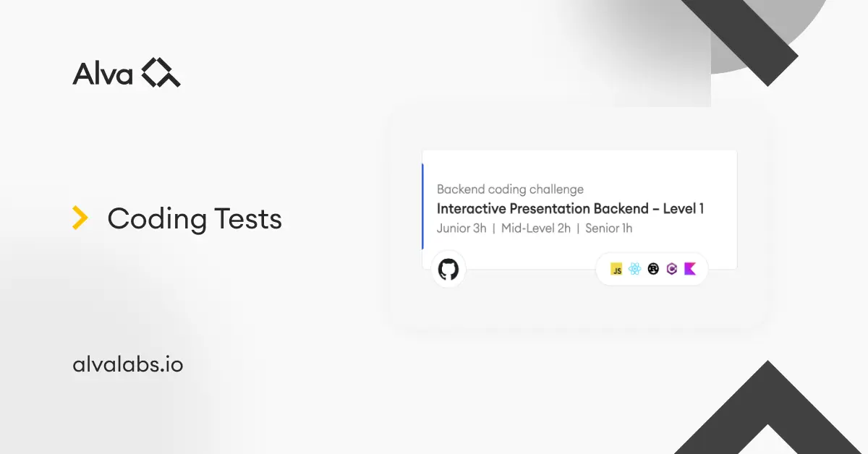Click the GitHub octocat icon
This screenshot has height=454, width=868.
[x=448, y=270]
